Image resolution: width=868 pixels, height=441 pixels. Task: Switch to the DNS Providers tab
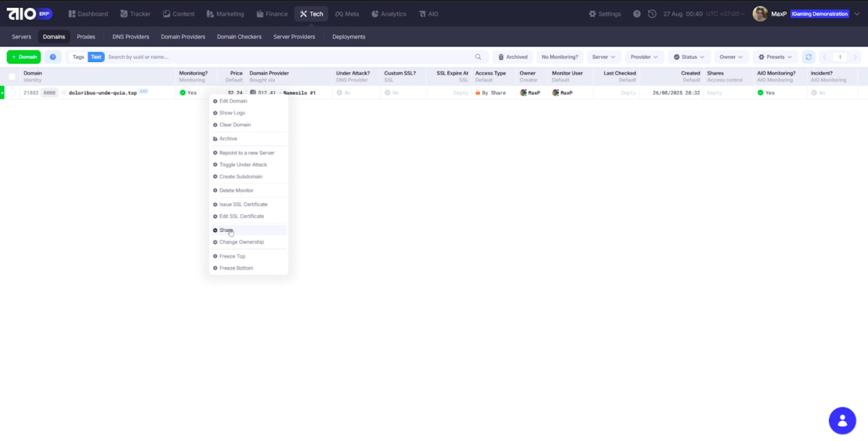(x=131, y=37)
